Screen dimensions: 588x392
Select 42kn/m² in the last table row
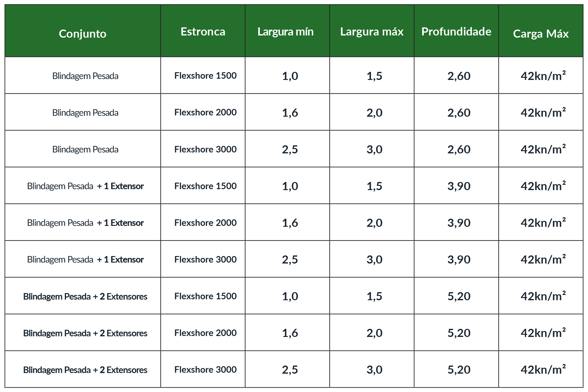(543, 370)
